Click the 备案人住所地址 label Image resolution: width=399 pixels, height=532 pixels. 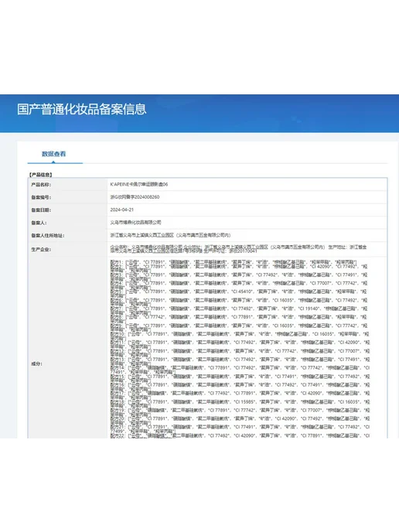click(x=48, y=235)
